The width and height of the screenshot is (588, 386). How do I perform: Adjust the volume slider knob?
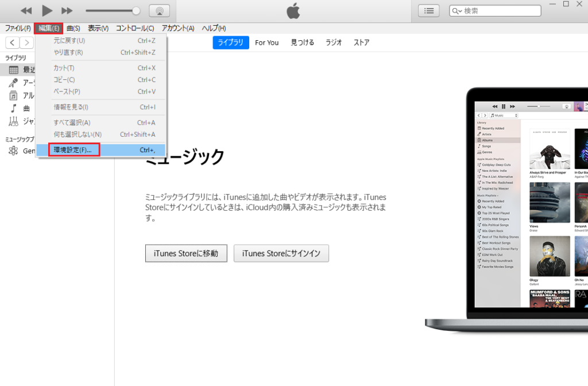pyautogui.click(x=137, y=11)
